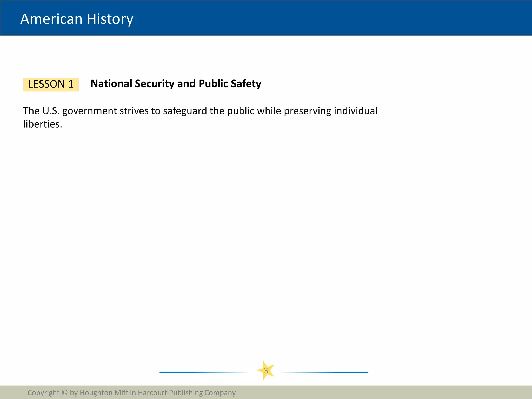Click the American History header title
The width and height of the screenshot is (532, 399).
point(77,19)
